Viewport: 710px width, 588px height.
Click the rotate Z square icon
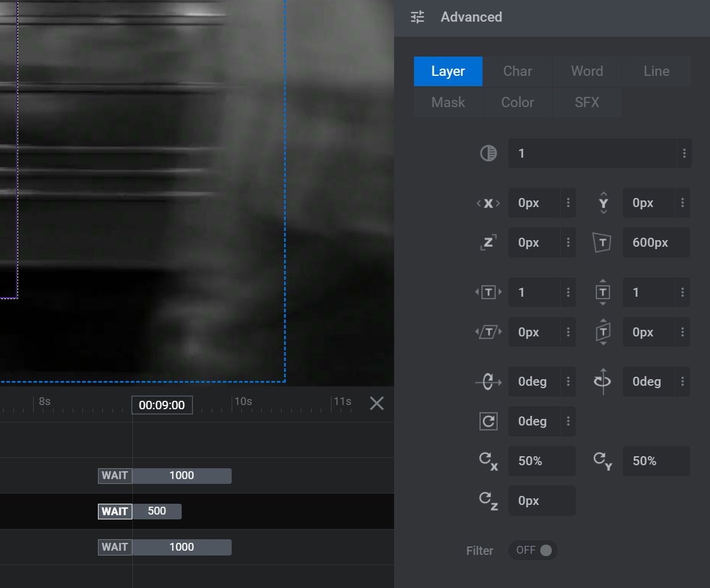pos(488,421)
